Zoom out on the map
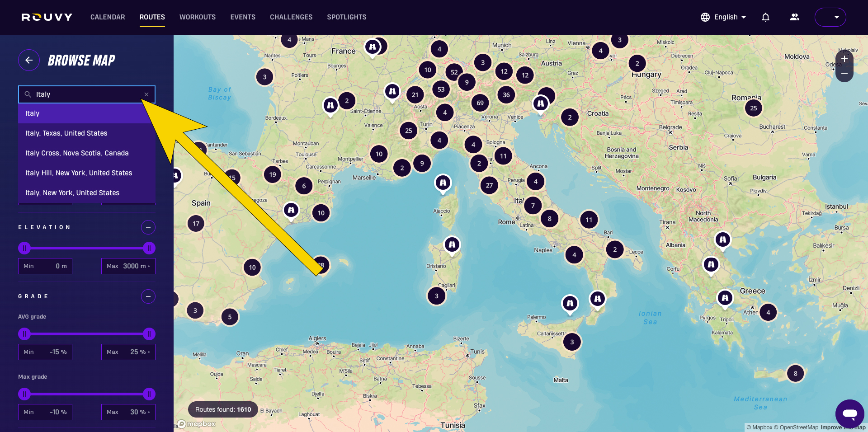This screenshot has height=432, width=868. click(x=844, y=73)
